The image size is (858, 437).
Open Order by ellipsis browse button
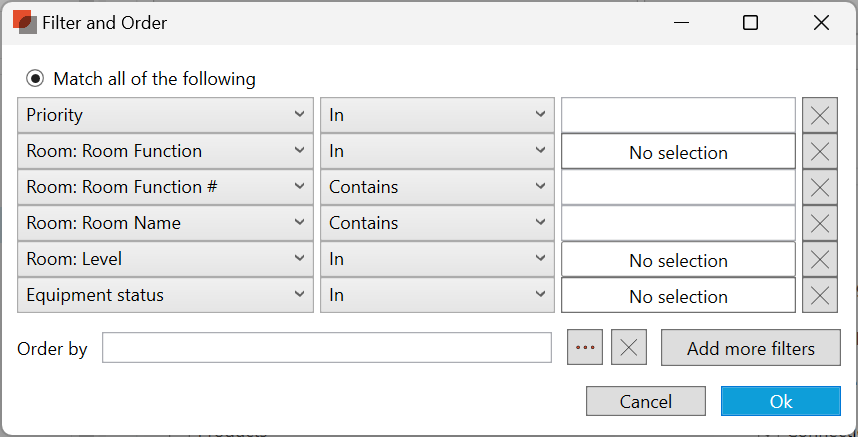click(585, 348)
